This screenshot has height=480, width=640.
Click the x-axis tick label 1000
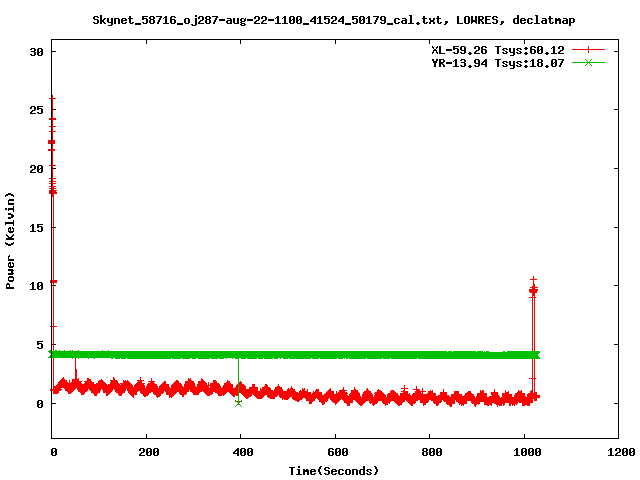click(x=527, y=452)
